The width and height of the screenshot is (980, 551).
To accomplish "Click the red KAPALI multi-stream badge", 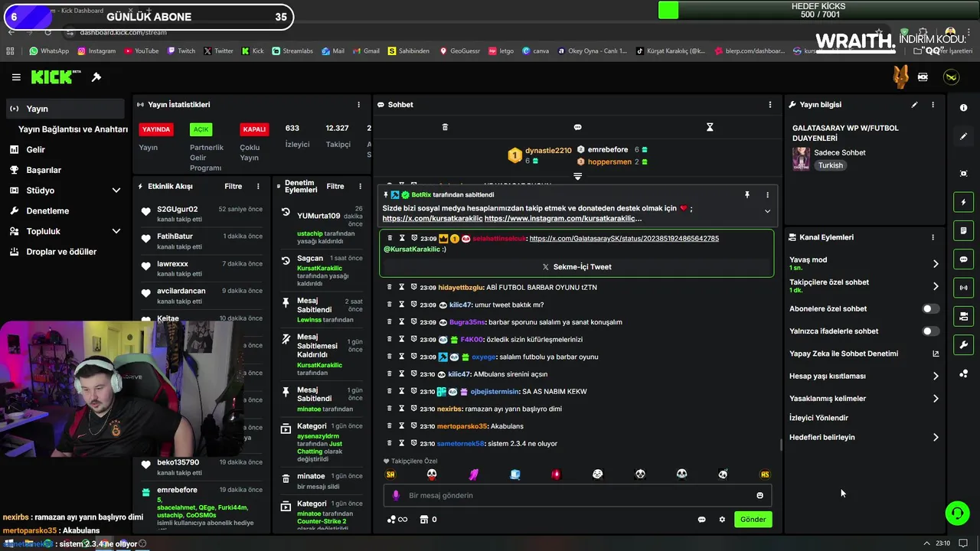I will (x=254, y=129).
